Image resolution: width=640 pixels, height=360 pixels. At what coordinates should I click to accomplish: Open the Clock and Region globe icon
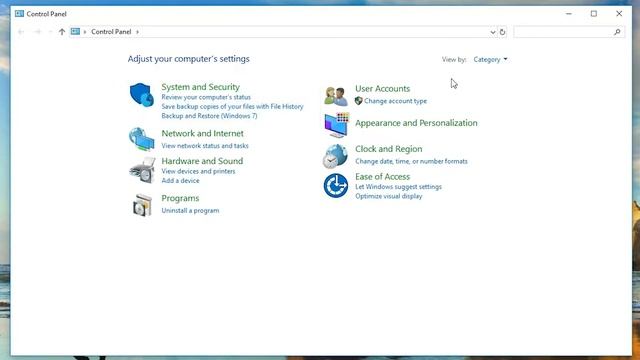pyautogui.click(x=336, y=156)
